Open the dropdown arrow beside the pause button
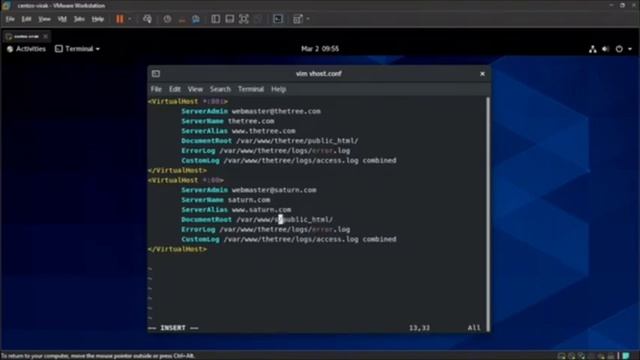The width and height of the screenshot is (640, 360). click(130, 19)
